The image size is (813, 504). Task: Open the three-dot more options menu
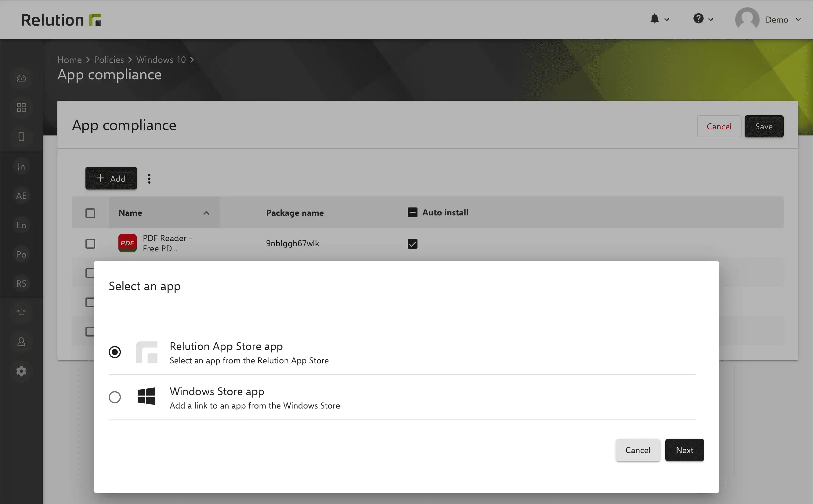(149, 179)
